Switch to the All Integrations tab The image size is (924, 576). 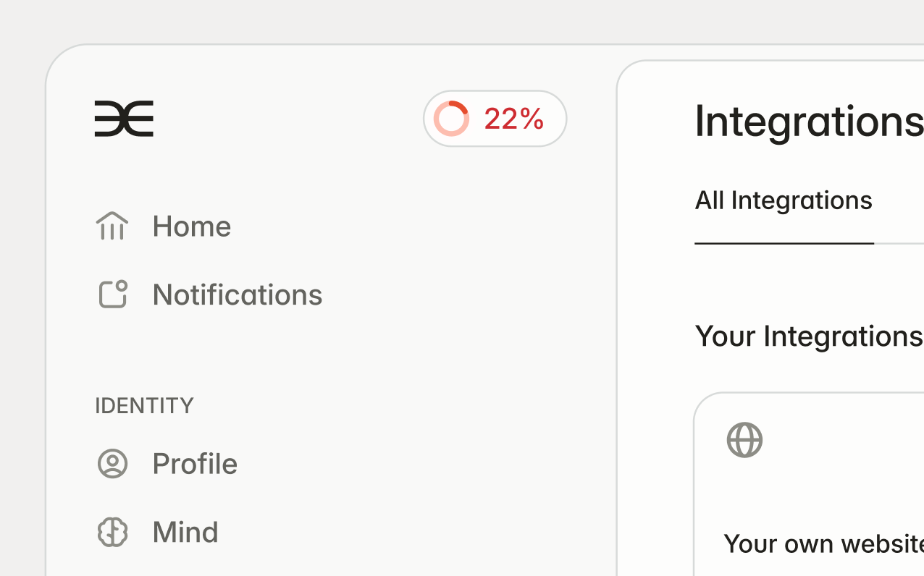784,200
